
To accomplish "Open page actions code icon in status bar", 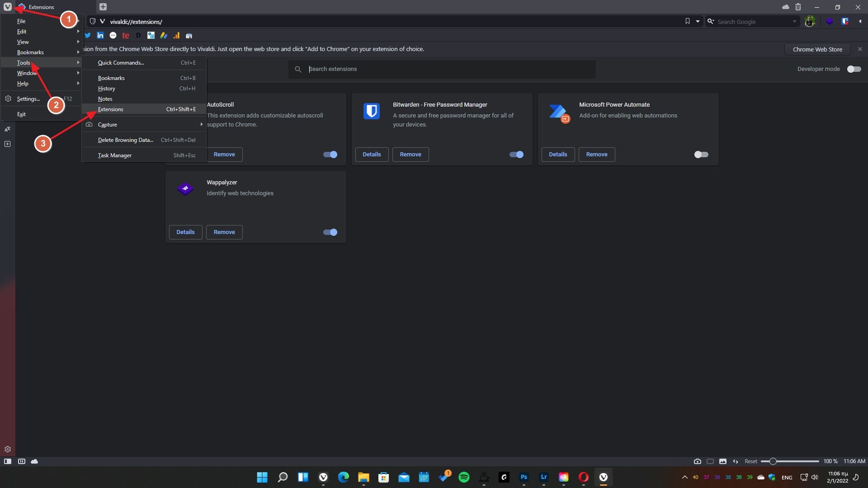I will point(736,461).
